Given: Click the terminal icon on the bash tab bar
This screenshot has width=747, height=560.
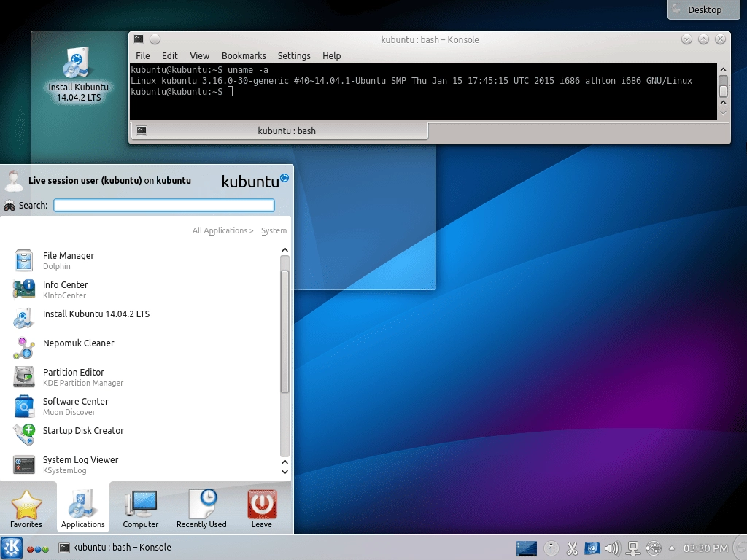Looking at the screenshot, I should coord(142,131).
